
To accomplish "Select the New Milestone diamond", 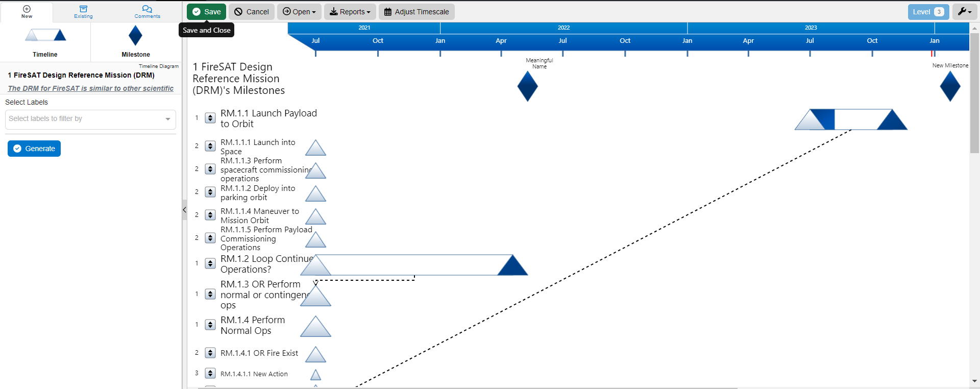I will tap(950, 86).
